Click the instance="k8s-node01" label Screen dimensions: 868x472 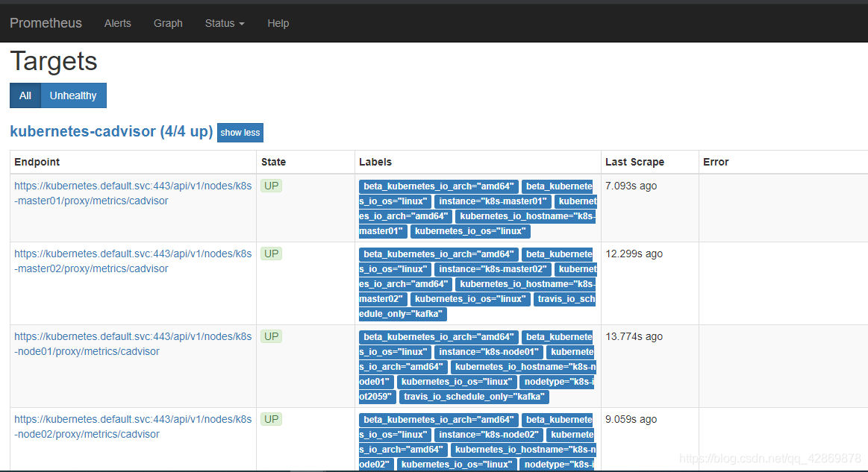[x=489, y=352]
